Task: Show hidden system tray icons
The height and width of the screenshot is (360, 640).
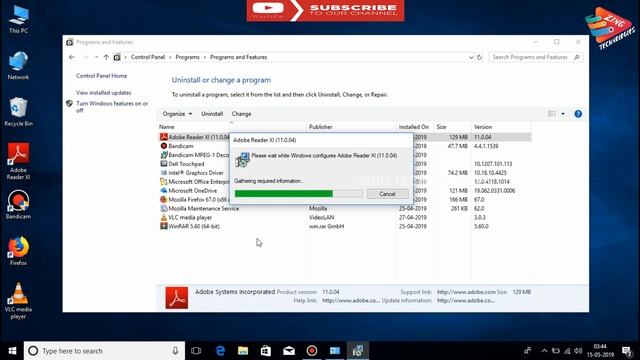Action: [x=544, y=351]
